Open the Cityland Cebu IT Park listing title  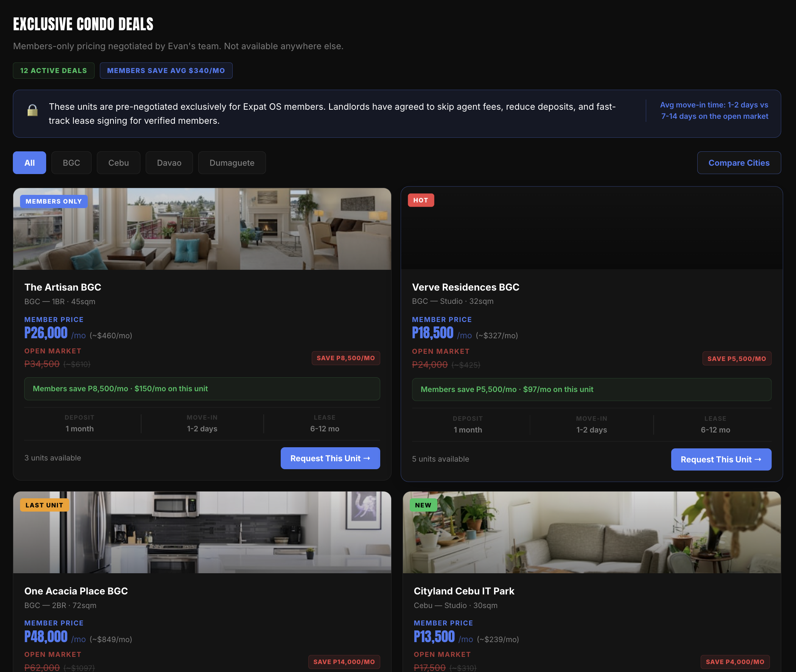pyautogui.click(x=464, y=591)
